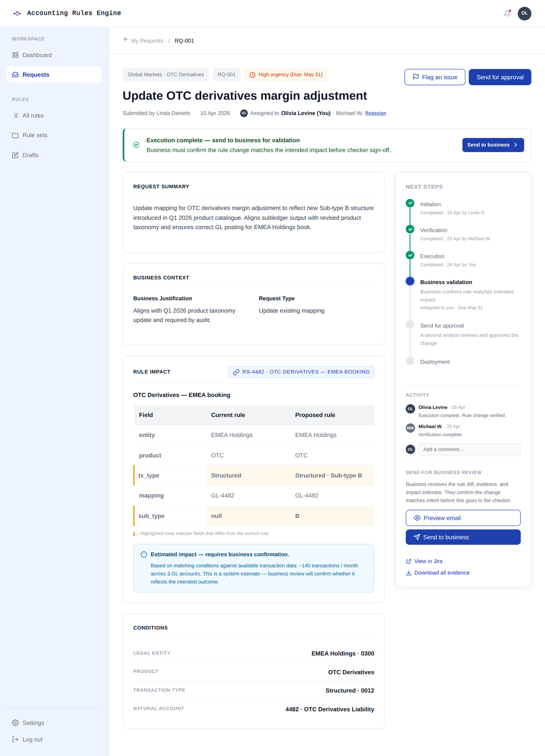This screenshot has height=756, width=545.
Task: Click Michael W.'s MW avatar in Activity
Action: pos(411,428)
